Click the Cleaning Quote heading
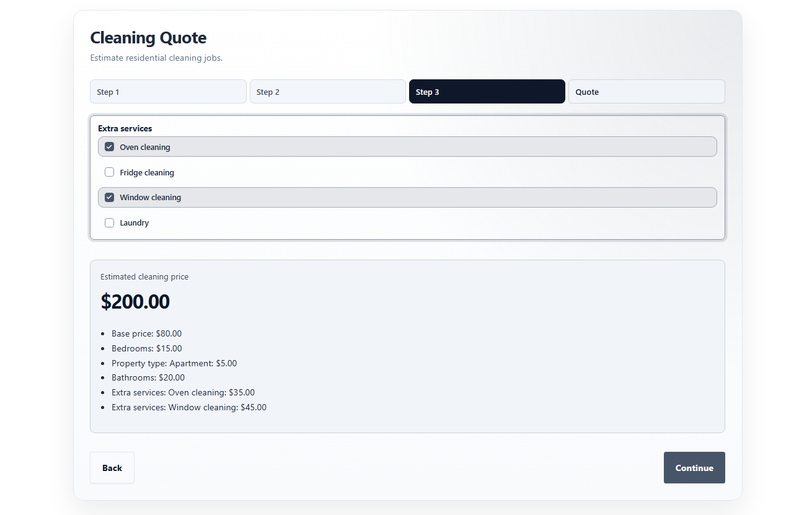The height and width of the screenshot is (515, 812). tap(149, 38)
